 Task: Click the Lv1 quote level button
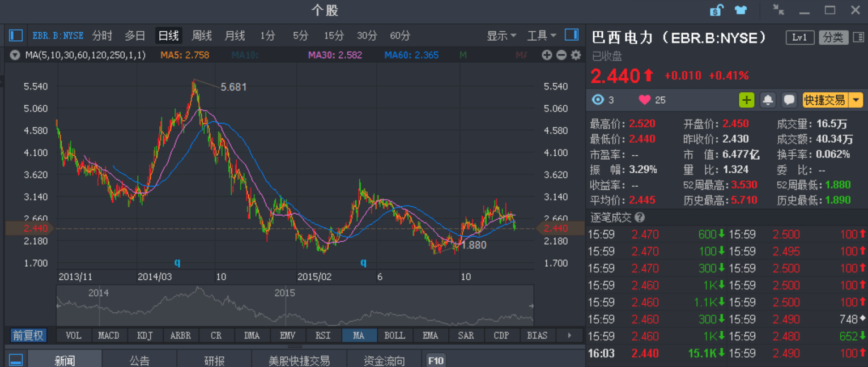[x=799, y=37]
